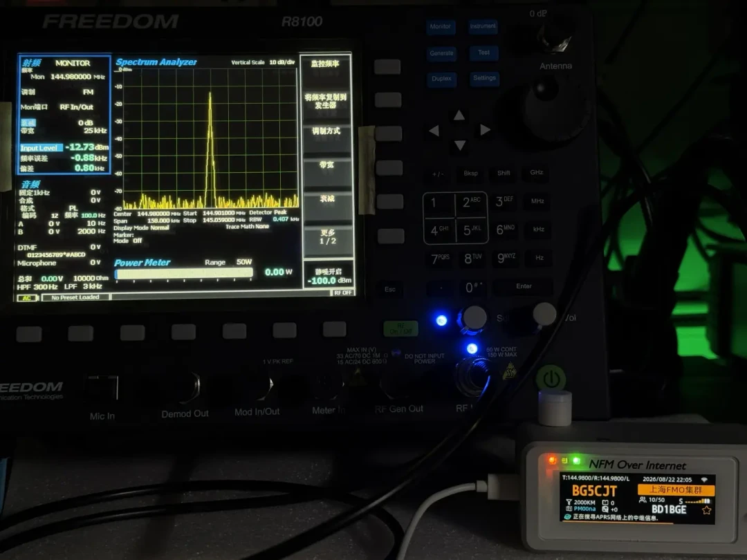Open the Display Mode Normal selector

(142, 227)
